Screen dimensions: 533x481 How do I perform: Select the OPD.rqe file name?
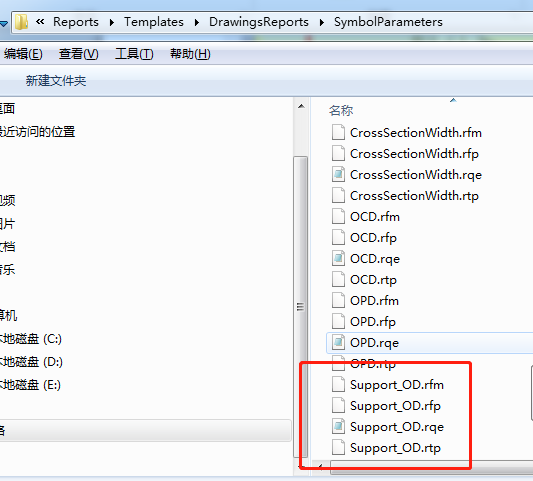(374, 343)
